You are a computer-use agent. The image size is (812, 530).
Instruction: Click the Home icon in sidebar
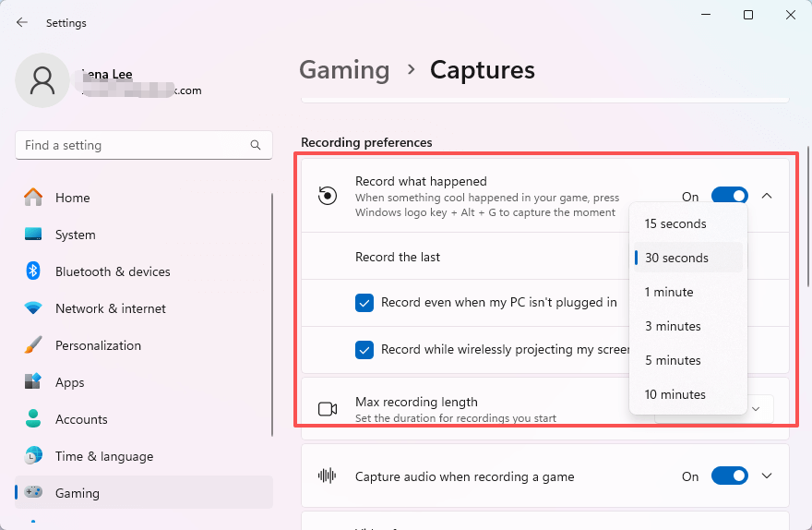[33, 198]
